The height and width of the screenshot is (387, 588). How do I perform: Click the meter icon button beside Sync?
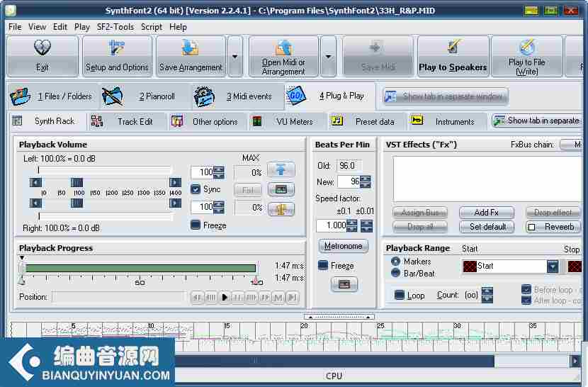[x=281, y=189]
